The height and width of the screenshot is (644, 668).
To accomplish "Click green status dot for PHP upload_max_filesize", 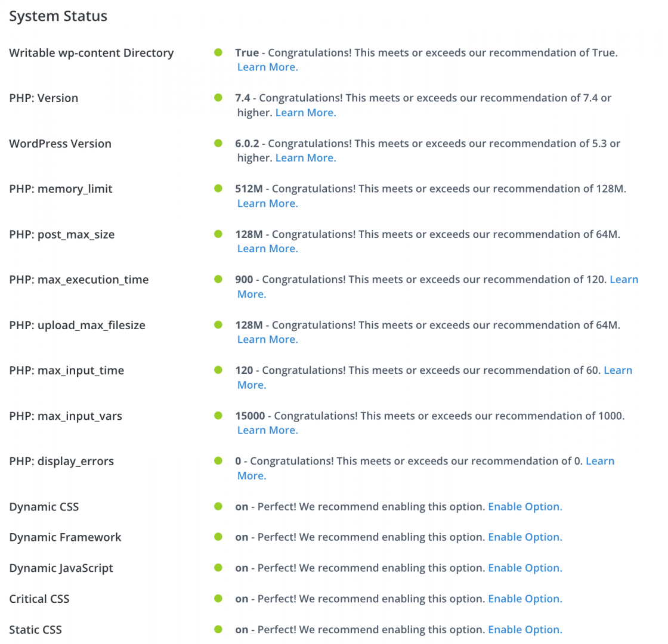I will pyautogui.click(x=218, y=324).
